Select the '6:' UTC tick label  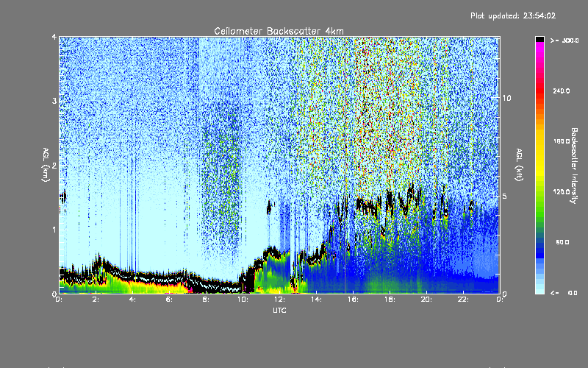point(169,300)
